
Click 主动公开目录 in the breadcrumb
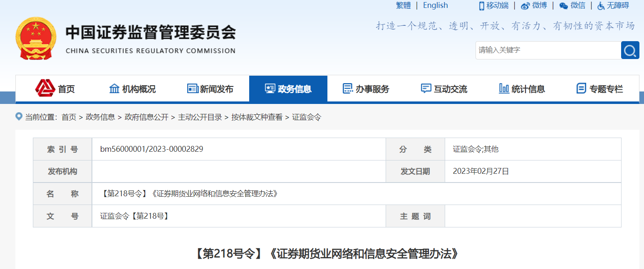click(x=200, y=117)
